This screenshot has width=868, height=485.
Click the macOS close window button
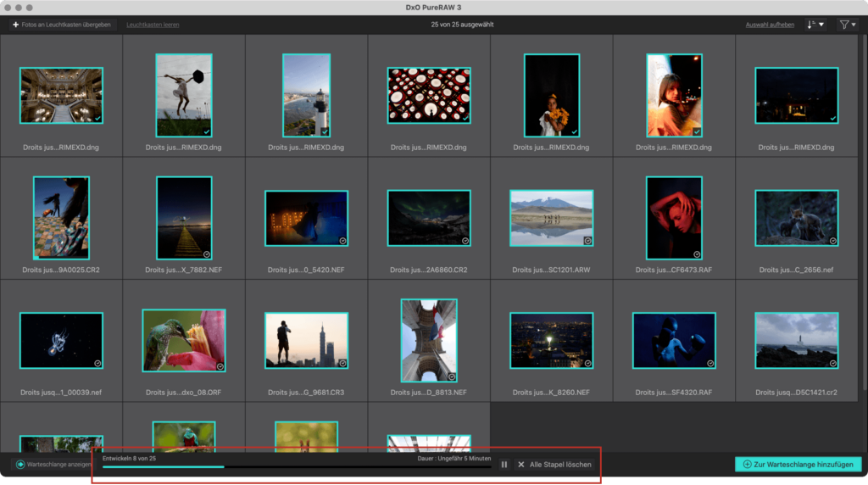8,8
